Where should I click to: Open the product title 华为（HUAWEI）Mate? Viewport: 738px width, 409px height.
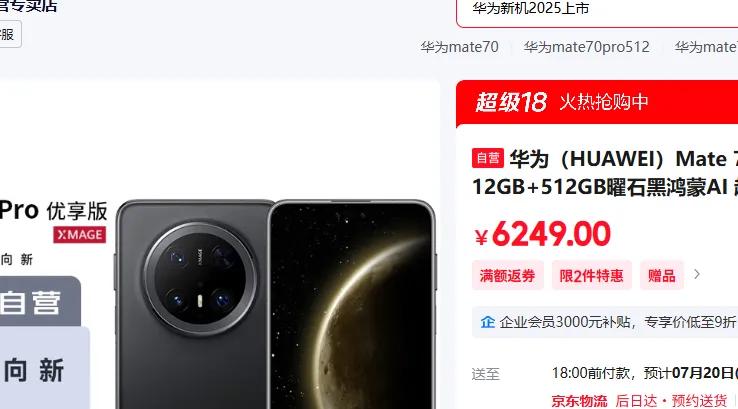tap(624, 159)
